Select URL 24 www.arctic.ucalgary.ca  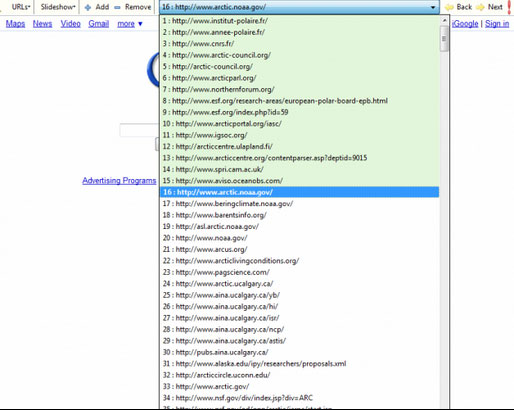click(299, 284)
